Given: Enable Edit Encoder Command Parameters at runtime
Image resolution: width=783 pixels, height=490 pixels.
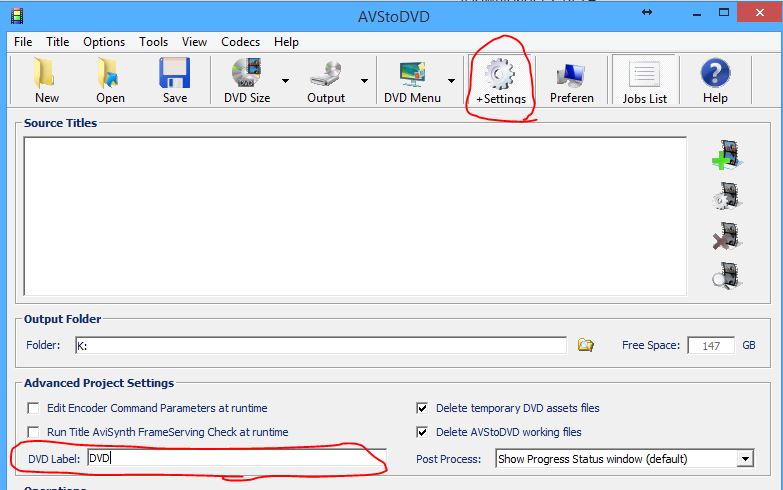Looking at the screenshot, I should tap(33, 408).
